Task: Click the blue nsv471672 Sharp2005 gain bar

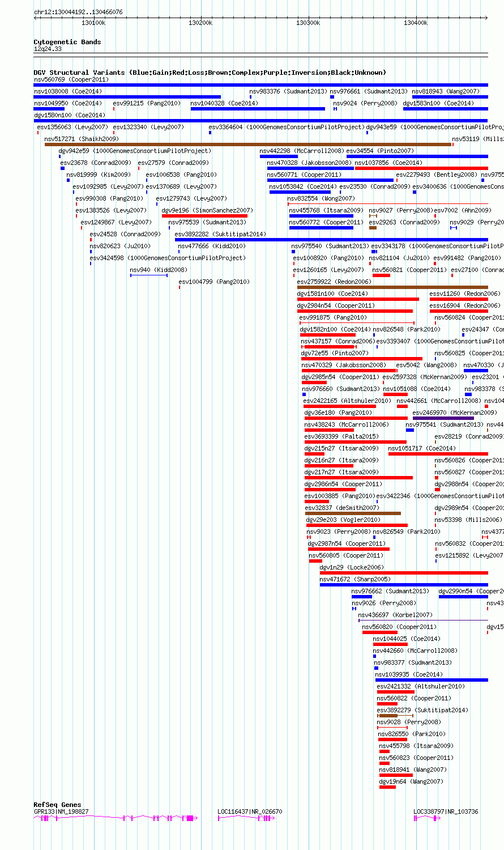Action: pyautogui.click(x=404, y=585)
